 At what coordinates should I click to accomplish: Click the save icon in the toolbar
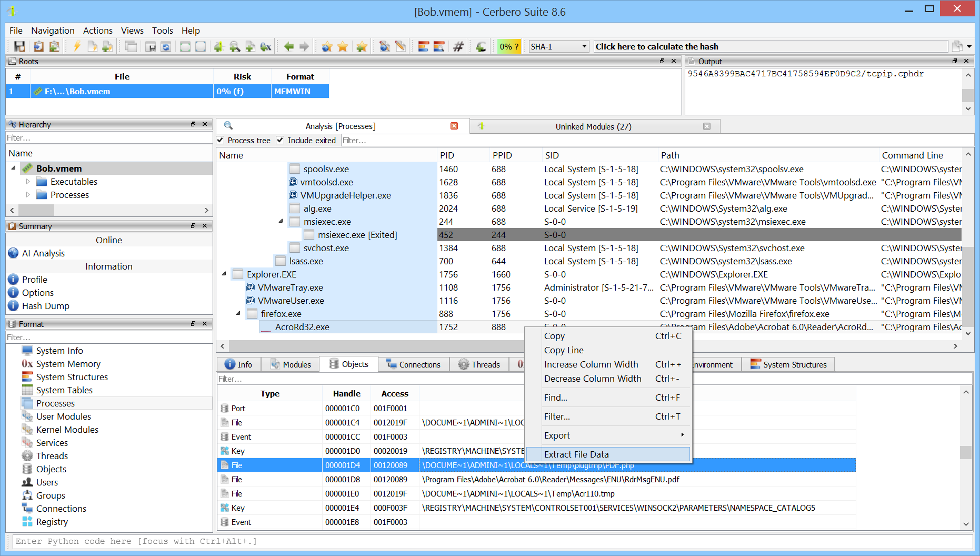pos(19,47)
